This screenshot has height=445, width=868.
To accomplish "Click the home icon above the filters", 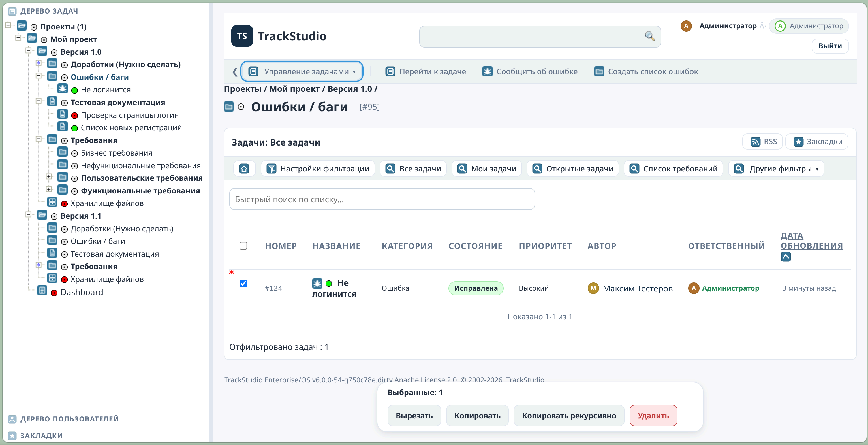I will [x=245, y=169].
